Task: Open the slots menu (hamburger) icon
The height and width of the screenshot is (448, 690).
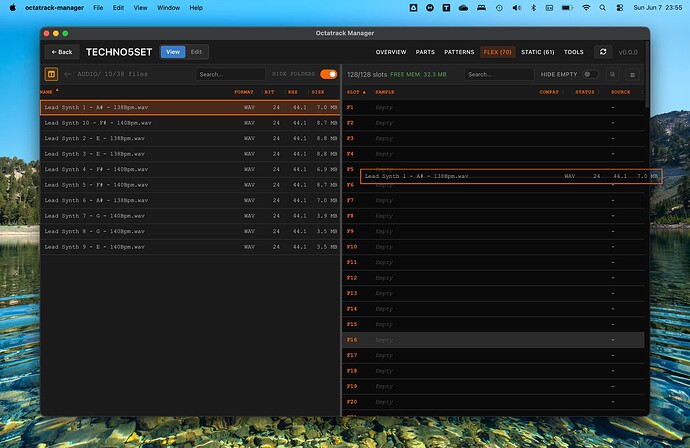Action: tap(632, 75)
